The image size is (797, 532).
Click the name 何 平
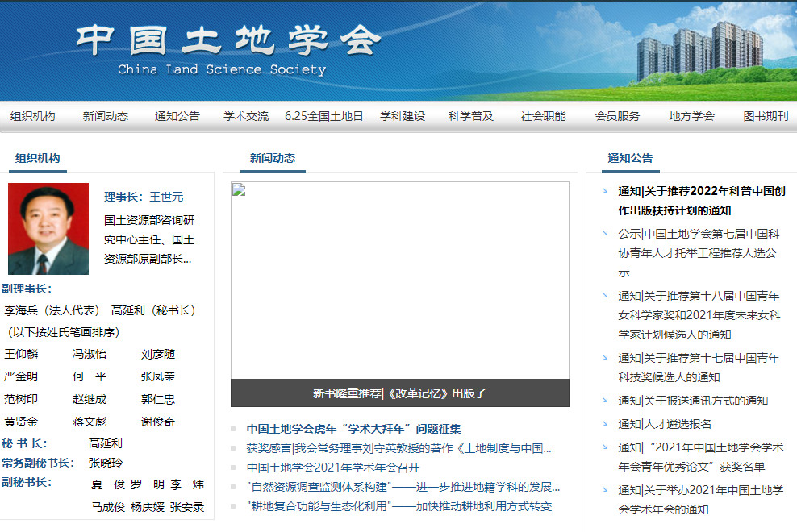coord(90,376)
